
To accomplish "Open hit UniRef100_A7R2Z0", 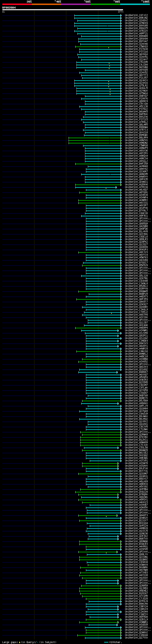I will pyautogui.click(x=137, y=31).
